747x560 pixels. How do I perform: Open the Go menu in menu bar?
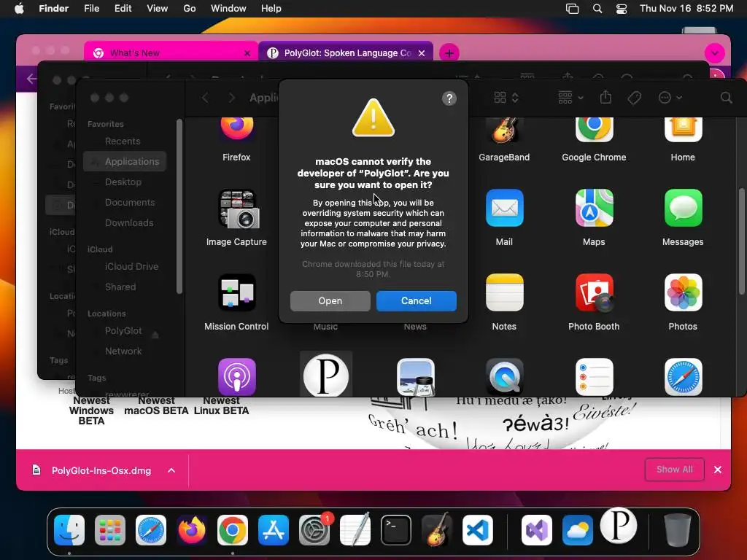[190, 9]
